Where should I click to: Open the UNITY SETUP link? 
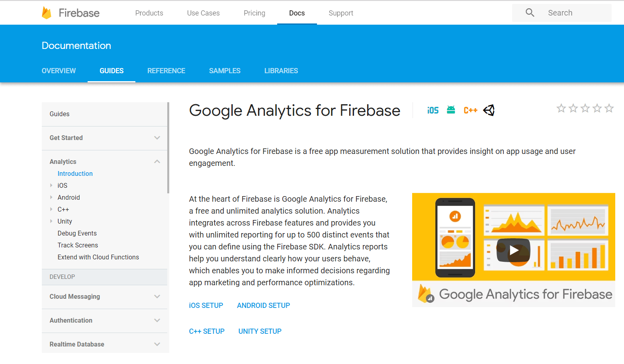[x=260, y=331]
